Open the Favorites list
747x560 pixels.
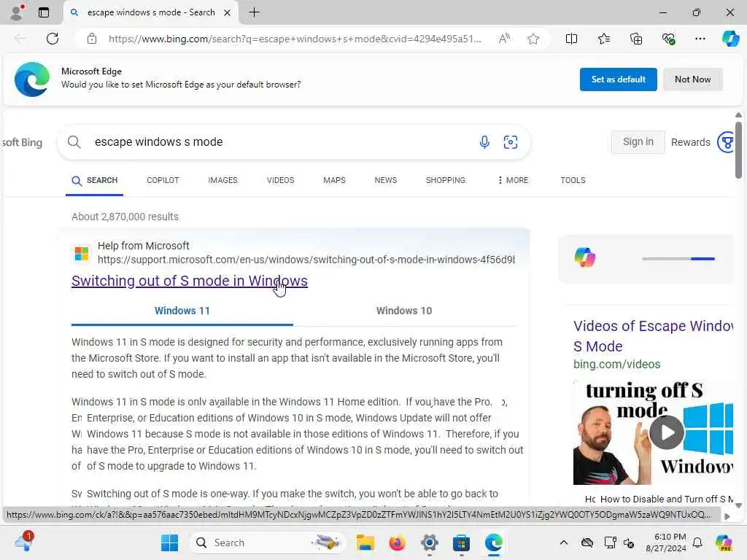[x=603, y=39]
